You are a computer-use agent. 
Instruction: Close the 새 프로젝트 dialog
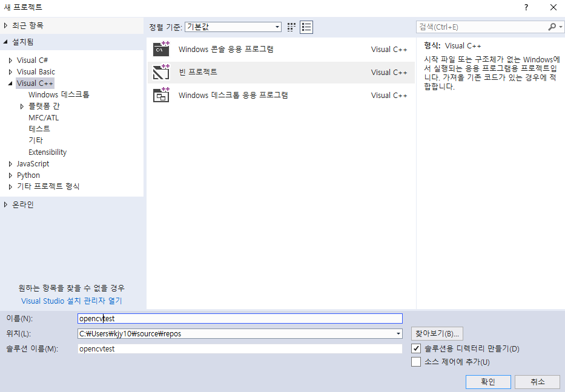click(553, 7)
